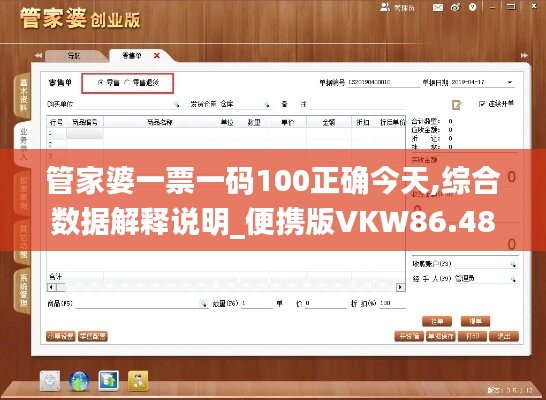Open the yellow user-figure dock icon
The height and width of the screenshot is (400, 546).
[138, 381]
